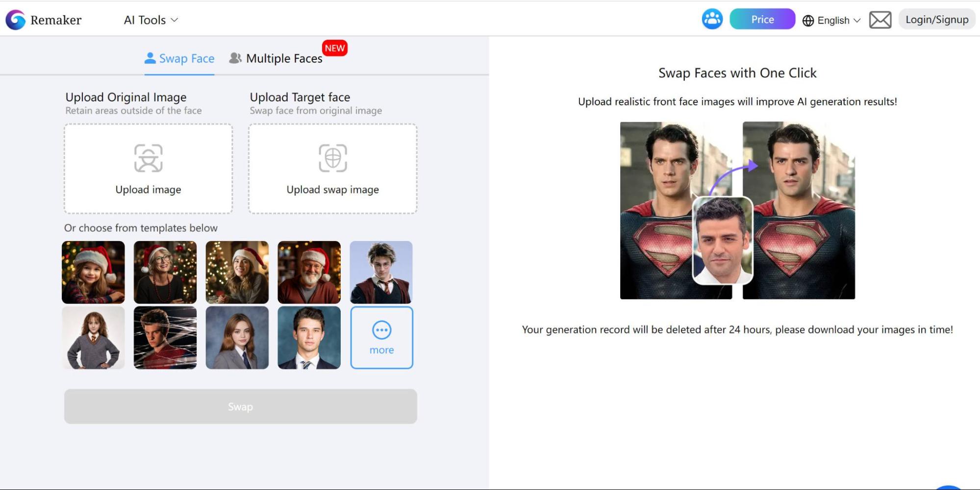The image size is (980, 490).
Task: Click the Upload image face-scan icon
Action: (x=148, y=158)
